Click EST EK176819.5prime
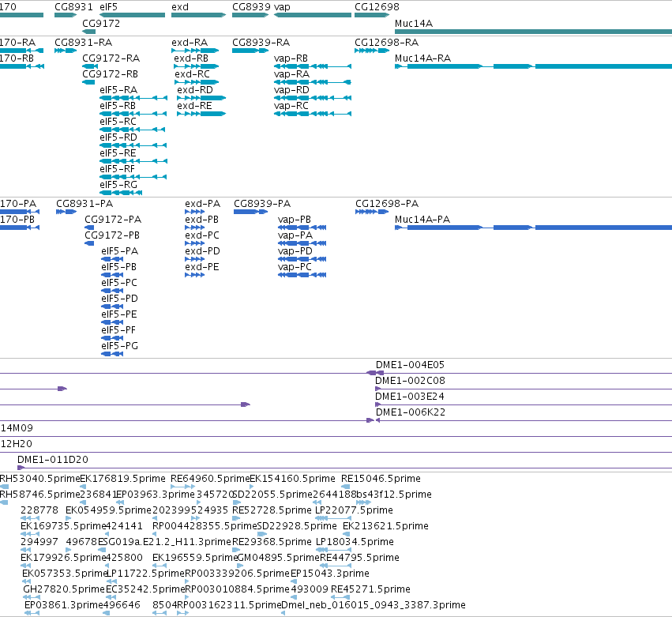The image size is (672, 617). (122, 479)
